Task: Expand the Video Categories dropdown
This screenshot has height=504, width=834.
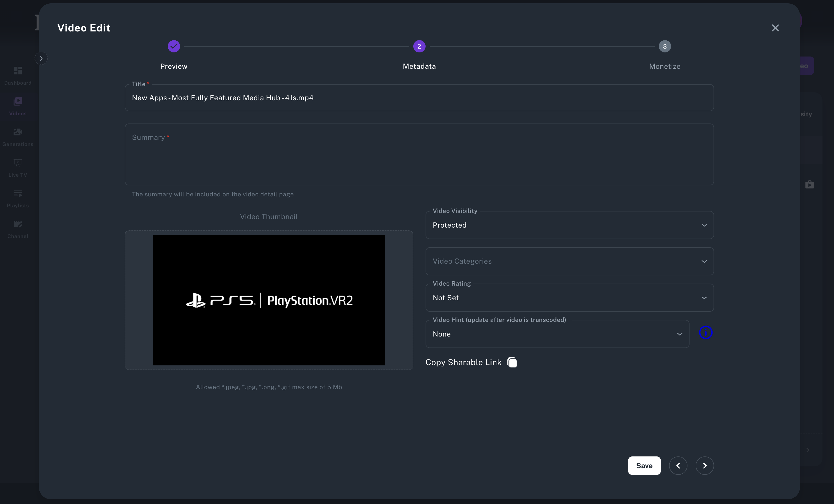Action: [x=569, y=261]
